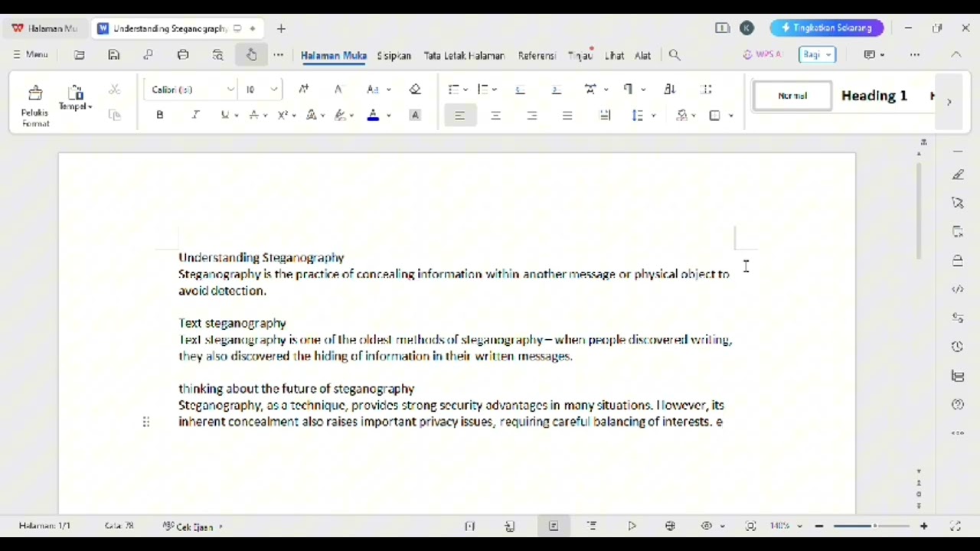Toggle italic formatting

(195, 115)
